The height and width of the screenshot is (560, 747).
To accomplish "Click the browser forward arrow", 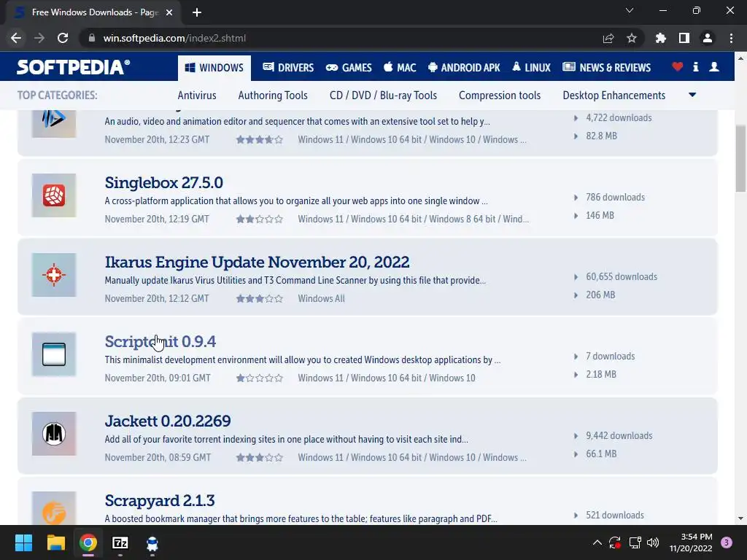I will (x=39, y=38).
